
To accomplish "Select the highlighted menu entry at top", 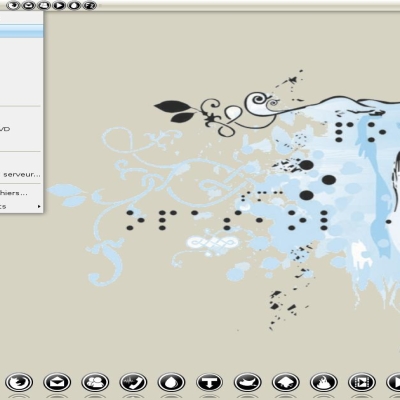I will (x=21, y=31).
